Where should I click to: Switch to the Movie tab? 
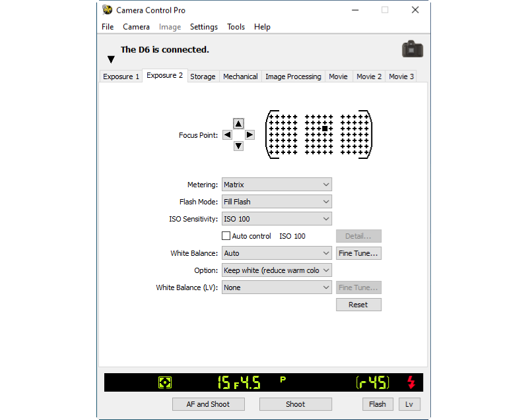(x=338, y=76)
